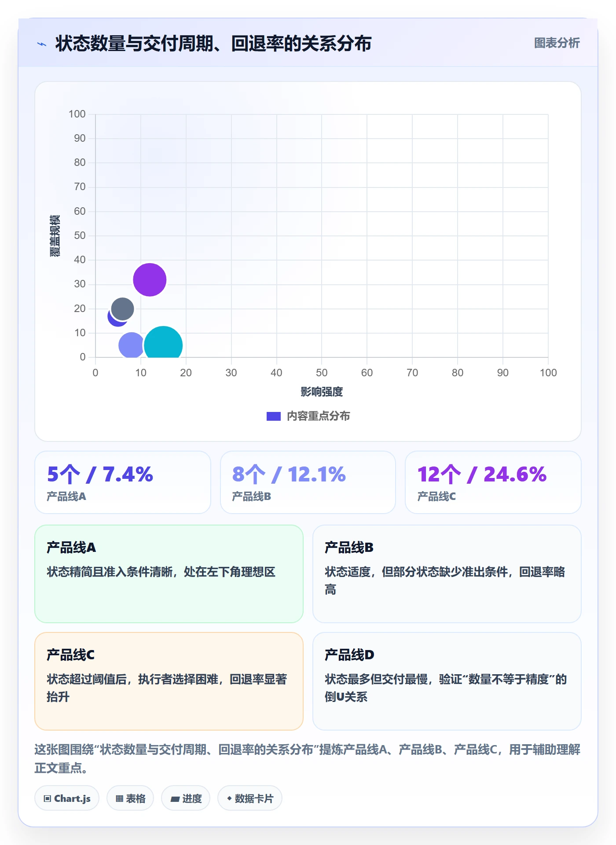The width and height of the screenshot is (616, 845).
Task: Click the grid icon in 表格 tag
Action: pyautogui.click(x=119, y=799)
